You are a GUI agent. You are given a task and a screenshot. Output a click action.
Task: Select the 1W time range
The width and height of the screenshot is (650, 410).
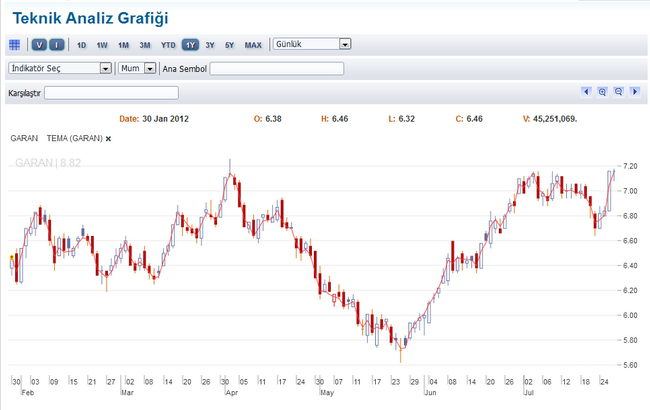point(102,45)
